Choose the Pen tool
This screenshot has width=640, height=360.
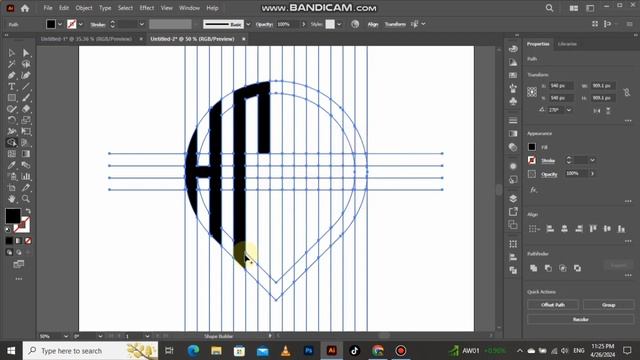point(11,76)
